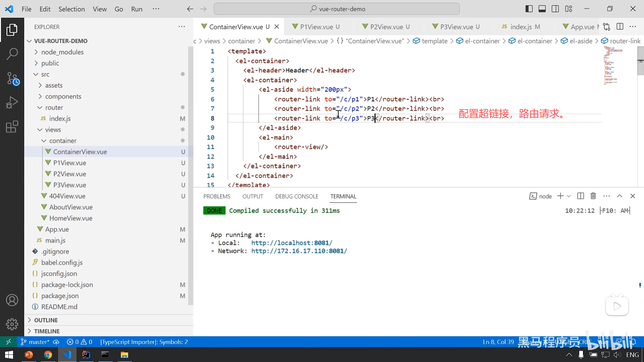Open the Manage gear icon
The image size is (644, 362).
[x=12, y=324]
